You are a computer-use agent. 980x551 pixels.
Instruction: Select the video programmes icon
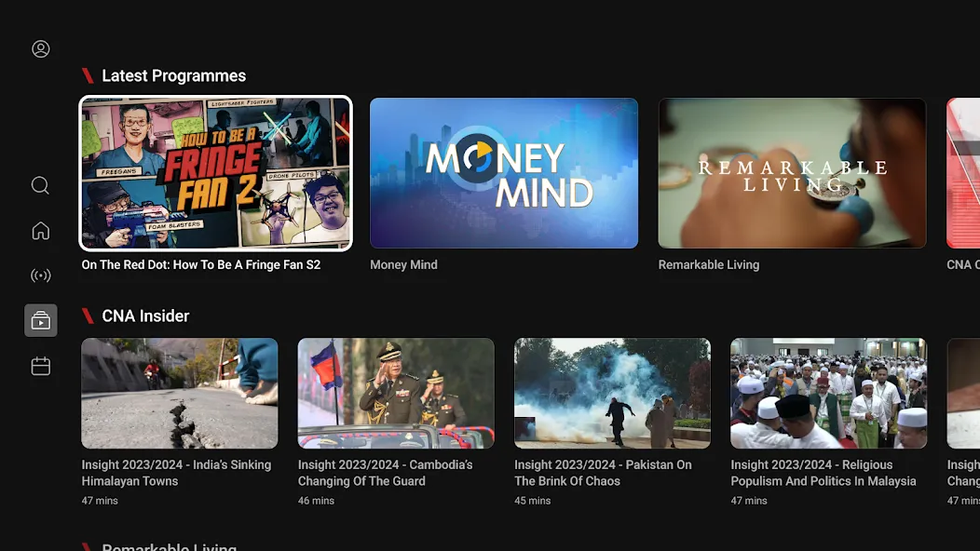point(41,320)
